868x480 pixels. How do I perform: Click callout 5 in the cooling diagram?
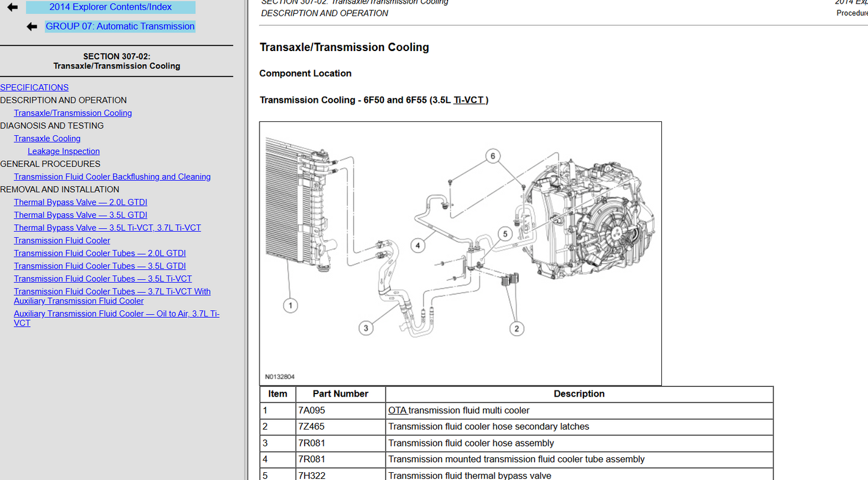505,234
